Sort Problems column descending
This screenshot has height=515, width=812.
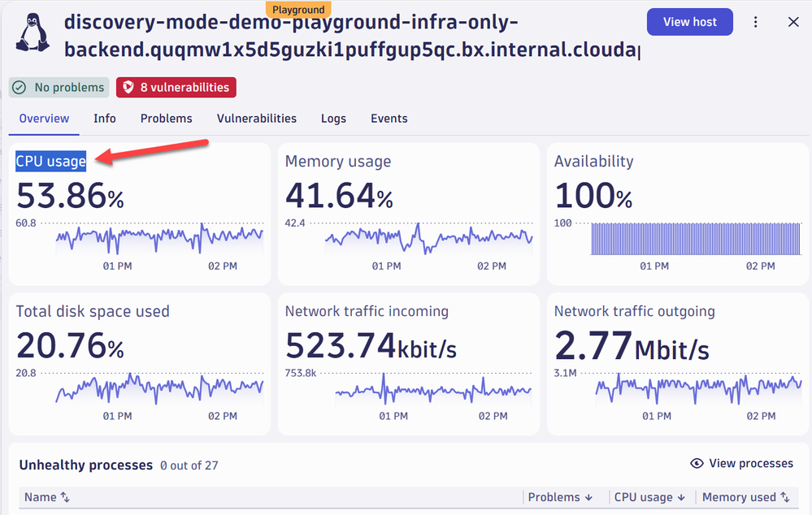[588, 497]
